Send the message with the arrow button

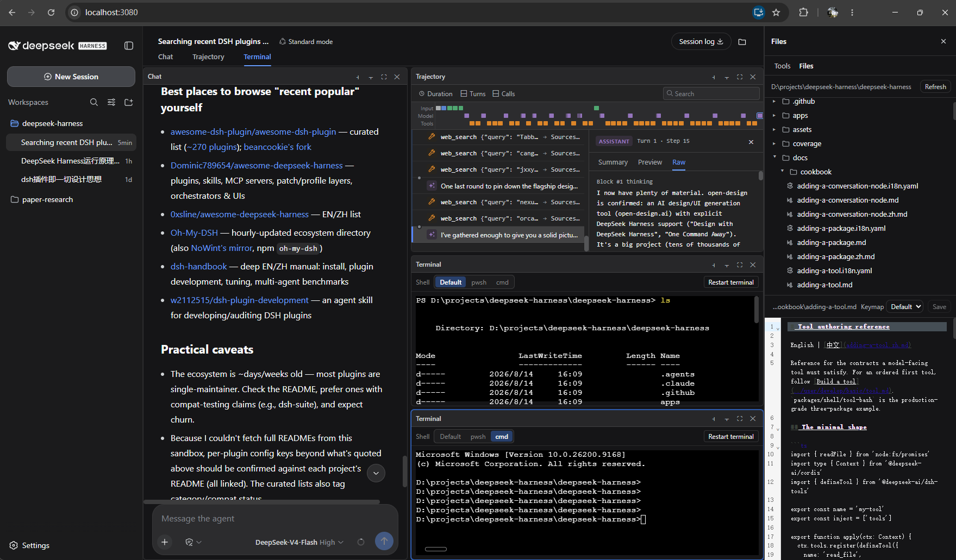[x=384, y=541]
